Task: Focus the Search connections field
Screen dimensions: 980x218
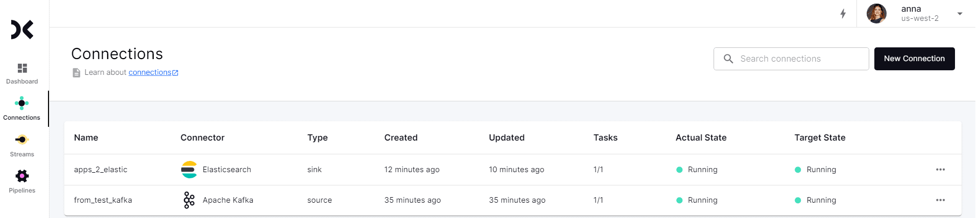Action: click(791, 59)
